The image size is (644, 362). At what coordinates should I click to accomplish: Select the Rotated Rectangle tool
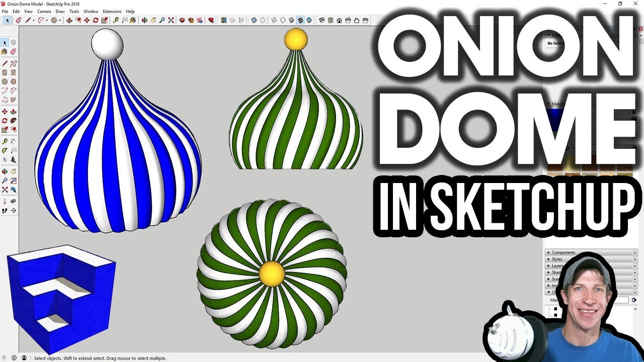(x=14, y=72)
